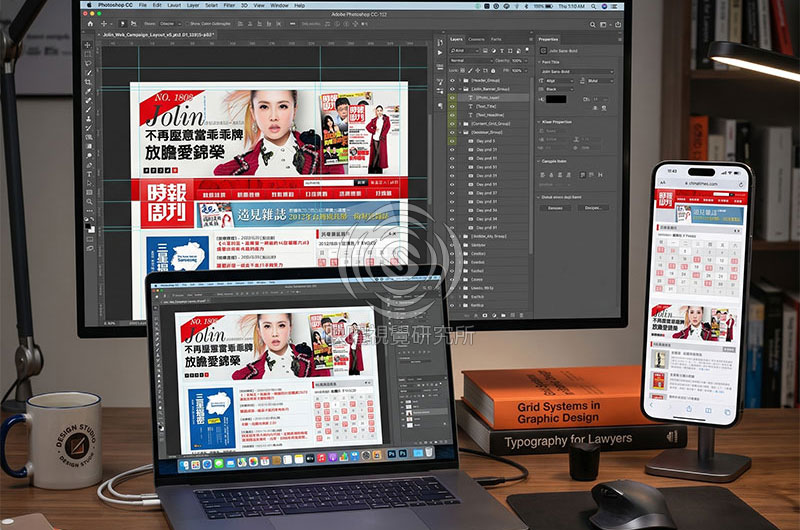Select the Move tool on the monitor

click(88, 45)
